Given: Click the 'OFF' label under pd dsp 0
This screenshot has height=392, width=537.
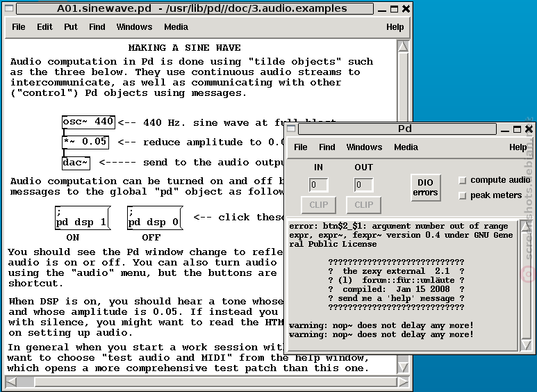Looking at the screenshot, I should (x=151, y=238).
